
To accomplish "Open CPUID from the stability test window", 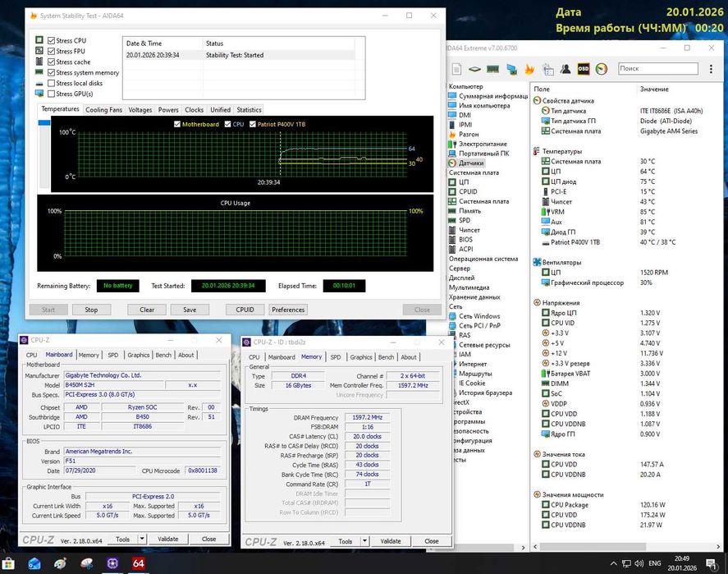I will click(x=245, y=310).
